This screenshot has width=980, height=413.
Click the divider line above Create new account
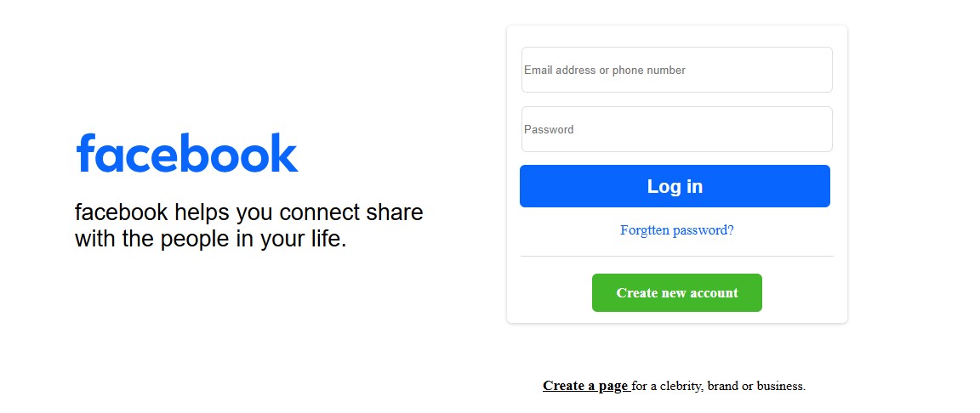pos(677,257)
